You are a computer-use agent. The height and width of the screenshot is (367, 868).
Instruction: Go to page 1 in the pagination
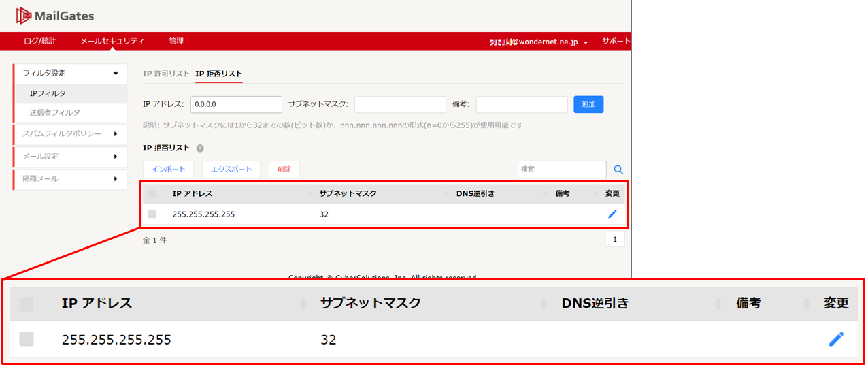[615, 239]
